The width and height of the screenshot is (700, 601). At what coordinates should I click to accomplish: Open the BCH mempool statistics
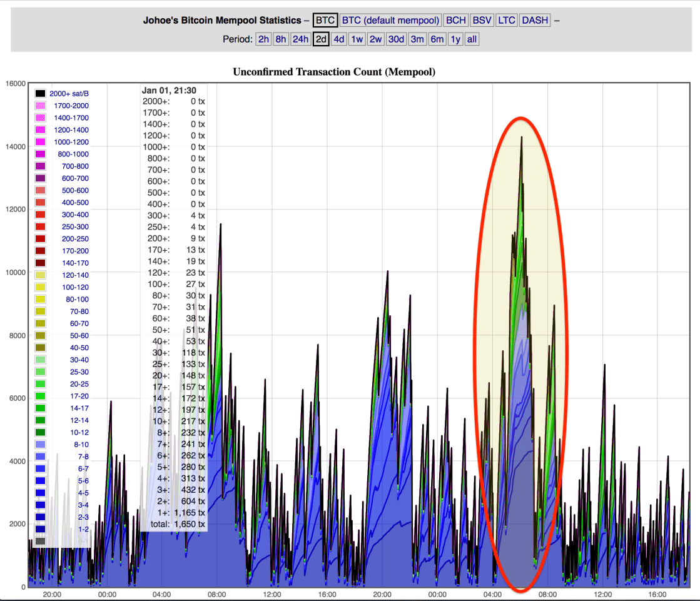[456, 20]
